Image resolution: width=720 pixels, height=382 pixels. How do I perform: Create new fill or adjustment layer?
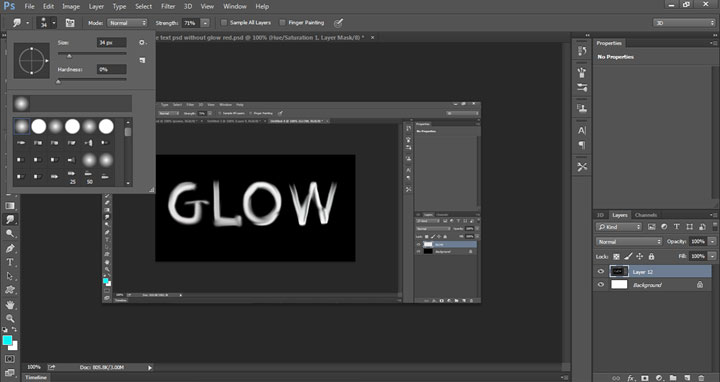click(659, 378)
